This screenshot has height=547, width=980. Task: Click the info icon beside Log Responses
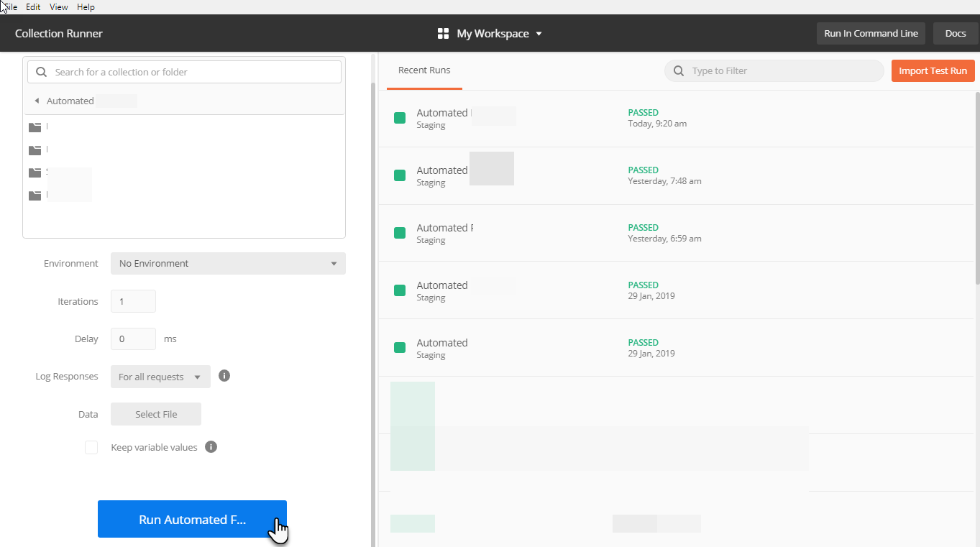[x=224, y=375]
